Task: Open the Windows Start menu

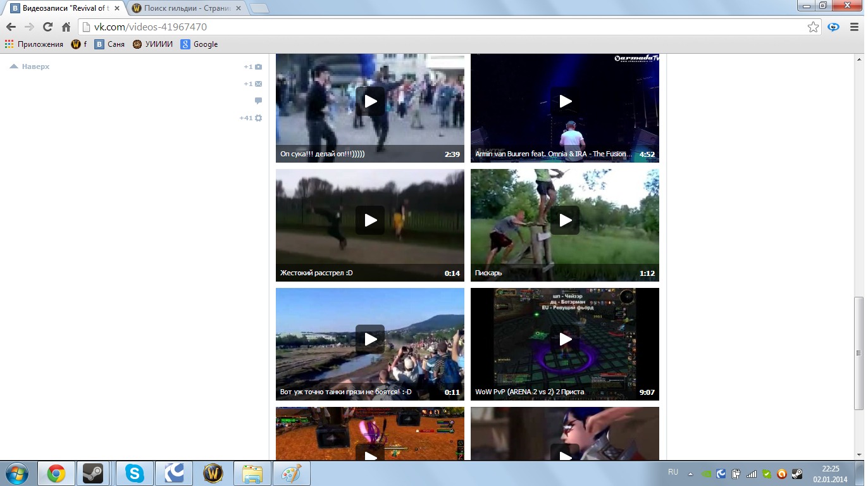Action: point(16,473)
